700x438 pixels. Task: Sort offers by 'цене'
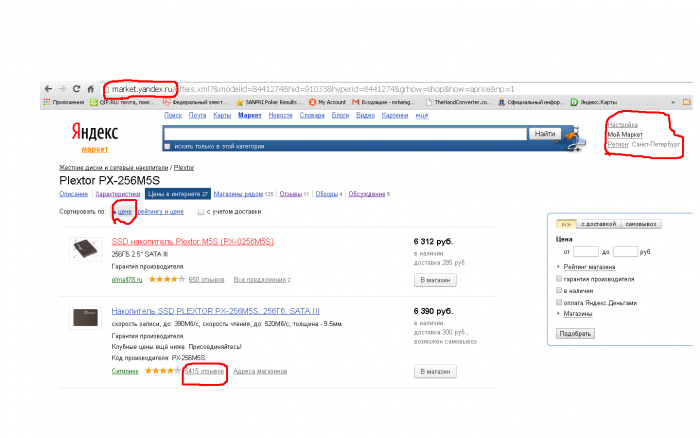(125, 212)
